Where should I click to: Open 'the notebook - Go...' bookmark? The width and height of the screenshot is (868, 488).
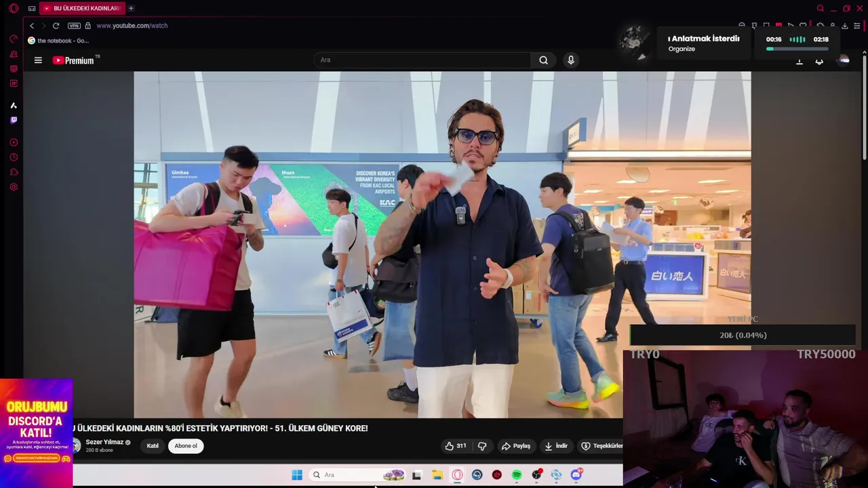pyautogui.click(x=58, y=41)
